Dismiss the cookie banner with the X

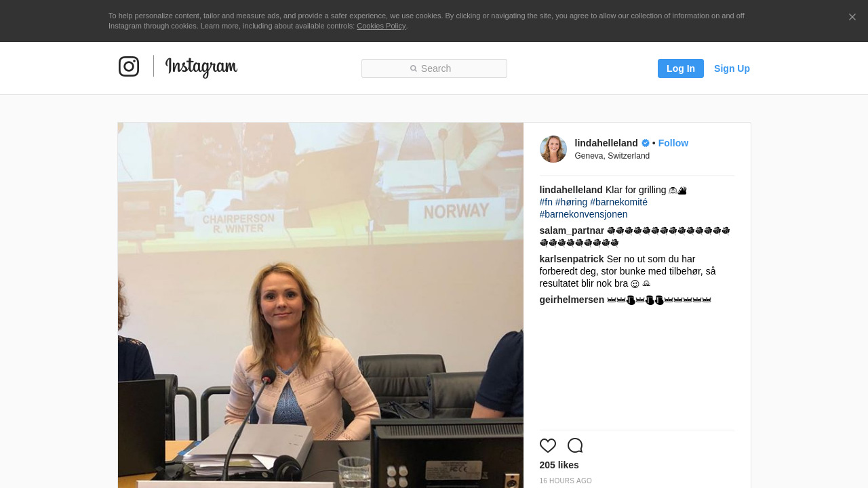pos(852,17)
